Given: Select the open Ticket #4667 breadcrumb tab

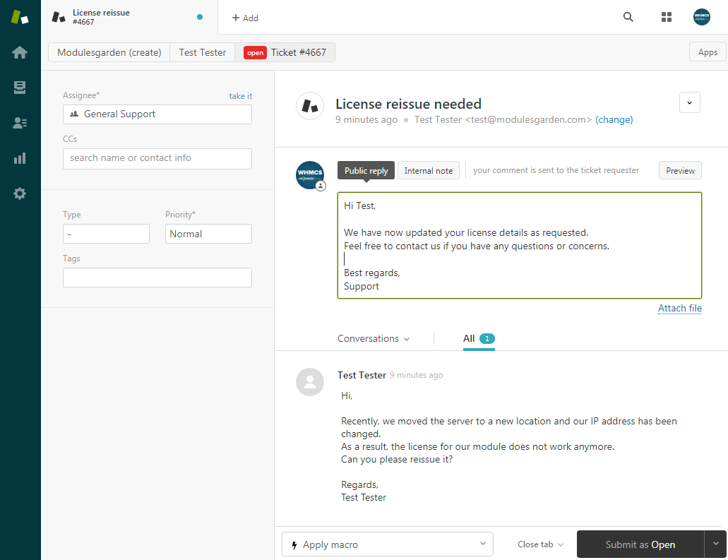Looking at the screenshot, I should point(285,52).
